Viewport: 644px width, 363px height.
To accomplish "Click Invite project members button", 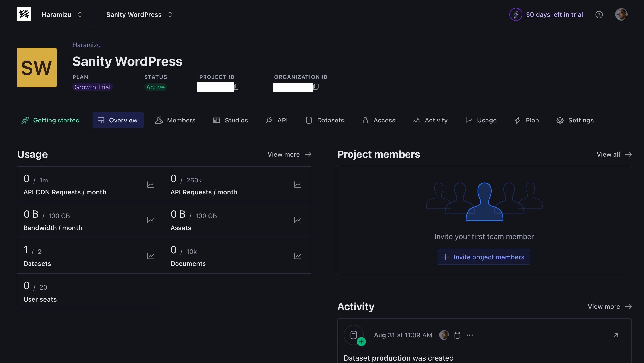I will pos(484,257).
